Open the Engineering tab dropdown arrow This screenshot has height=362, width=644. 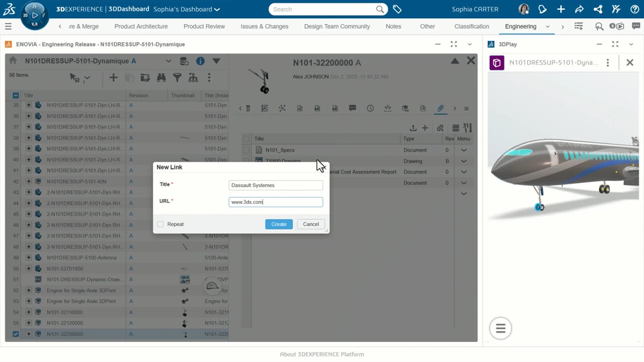(x=547, y=26)
